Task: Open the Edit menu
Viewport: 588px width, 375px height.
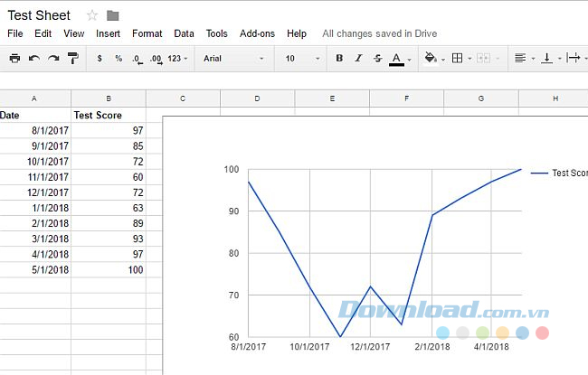Action: click(x=43, y=33)
